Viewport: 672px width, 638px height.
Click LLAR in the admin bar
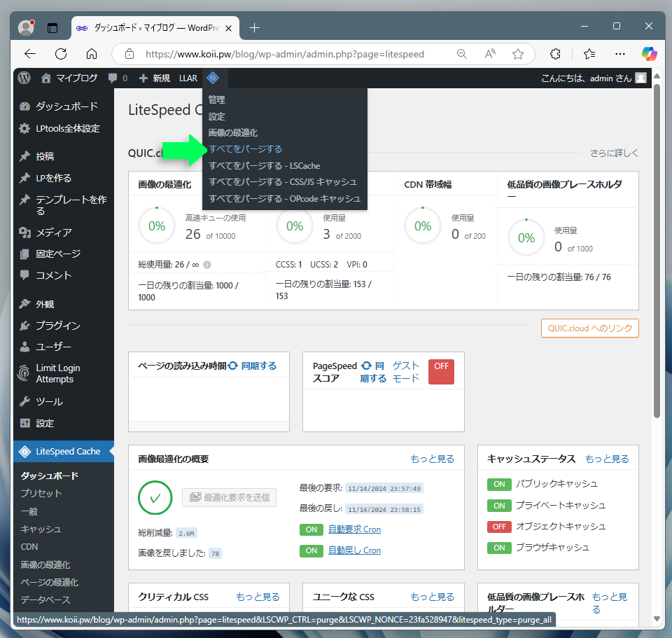pyautogui.click(x=188, y=78)
